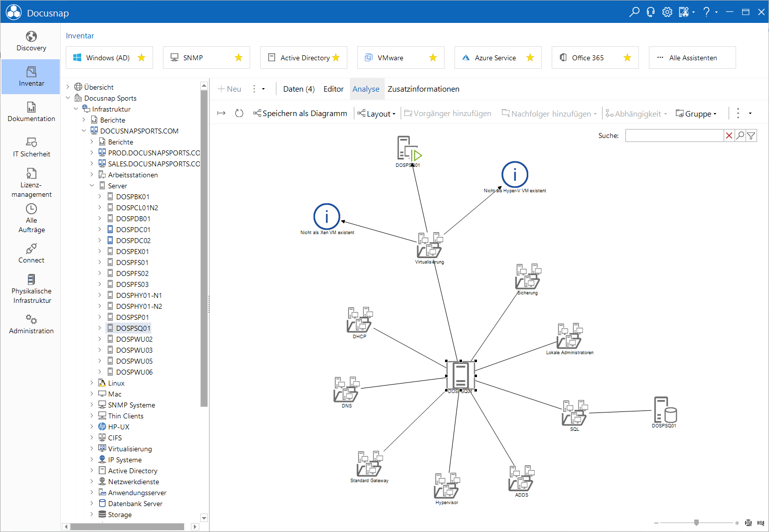Click the Speichern als Diagramm button

(x=300, y=114)
